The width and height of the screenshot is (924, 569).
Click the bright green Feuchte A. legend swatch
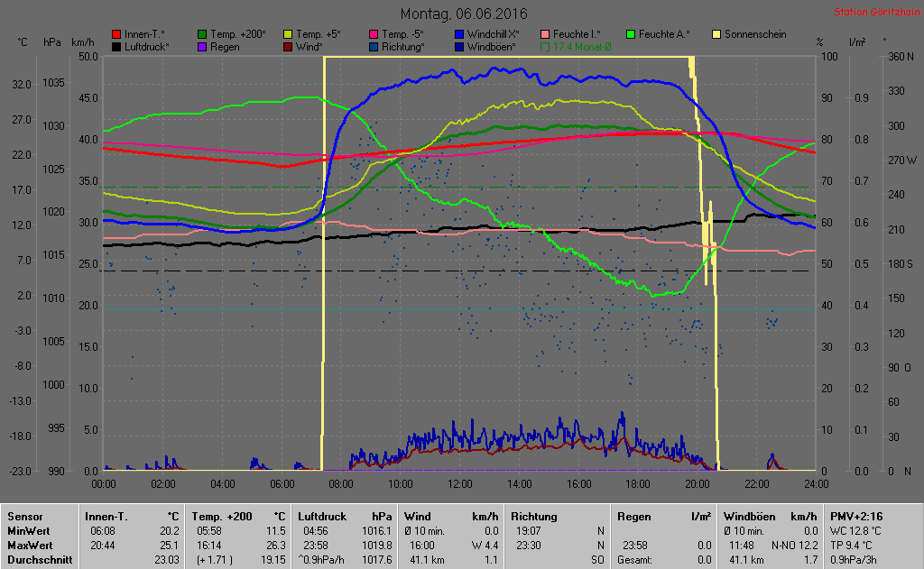click(631, 35)
